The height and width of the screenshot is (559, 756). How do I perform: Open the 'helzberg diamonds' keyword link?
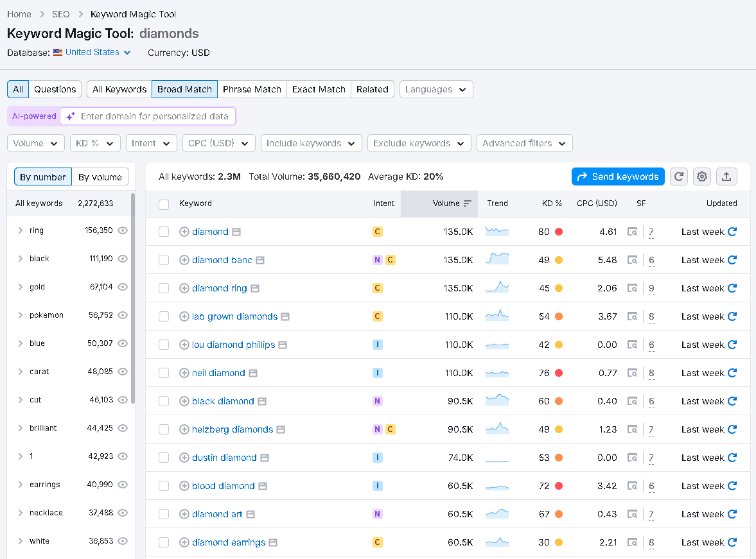(233, 429)
